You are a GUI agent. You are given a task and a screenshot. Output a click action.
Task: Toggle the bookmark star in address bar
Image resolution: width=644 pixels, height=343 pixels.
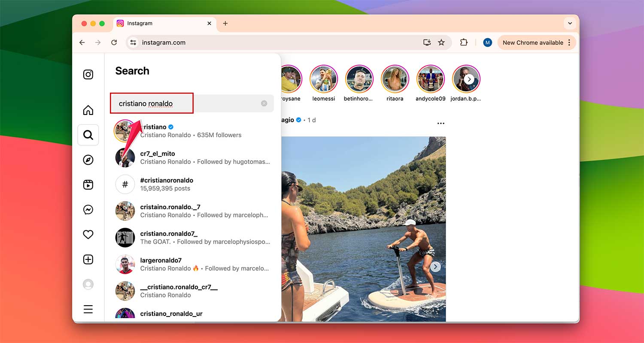[442, 42]
